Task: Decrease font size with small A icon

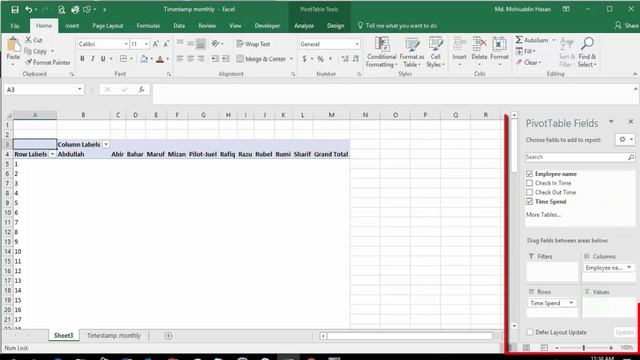Action: click(x=166, y=44)
